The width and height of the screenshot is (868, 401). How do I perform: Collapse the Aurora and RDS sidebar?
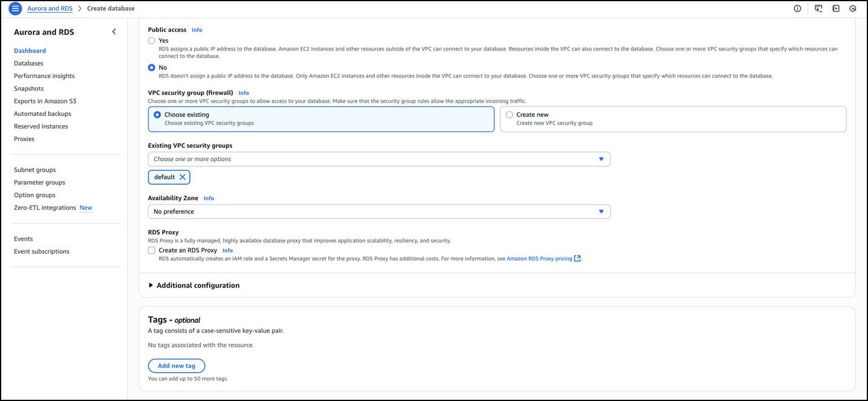(114, 32)
